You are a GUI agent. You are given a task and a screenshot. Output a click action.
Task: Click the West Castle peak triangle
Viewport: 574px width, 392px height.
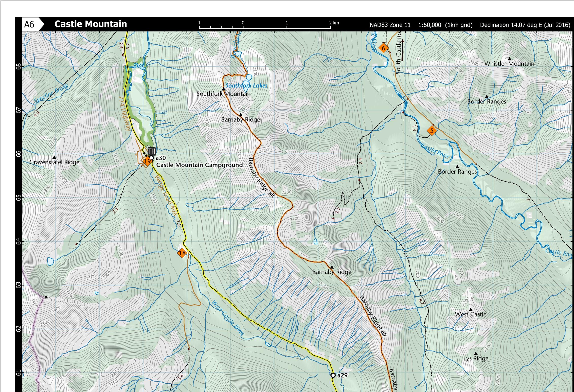coord(471,309)
